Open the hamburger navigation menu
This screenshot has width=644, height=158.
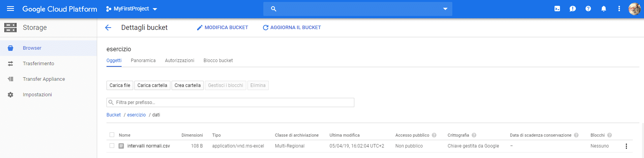click(x=10, y=9)
